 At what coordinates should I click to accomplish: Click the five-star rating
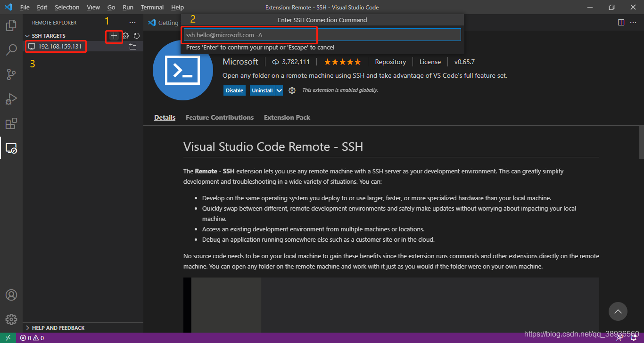click(x=342, y=62)
